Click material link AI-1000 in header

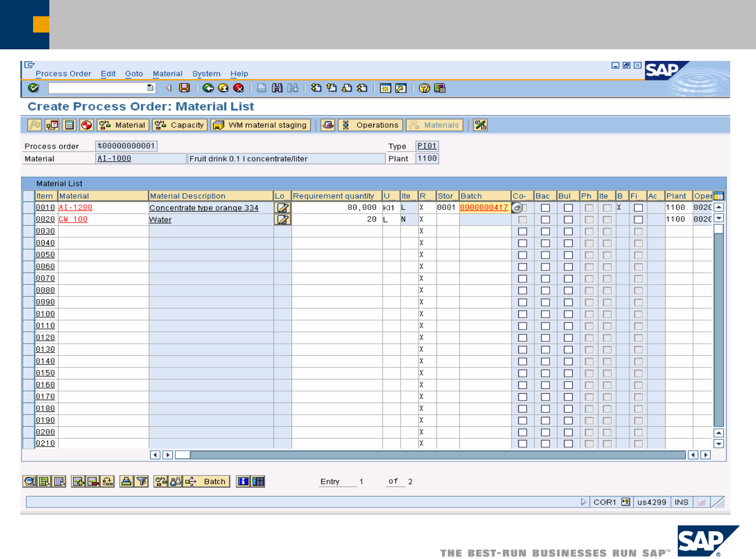[x=114, y=159]
